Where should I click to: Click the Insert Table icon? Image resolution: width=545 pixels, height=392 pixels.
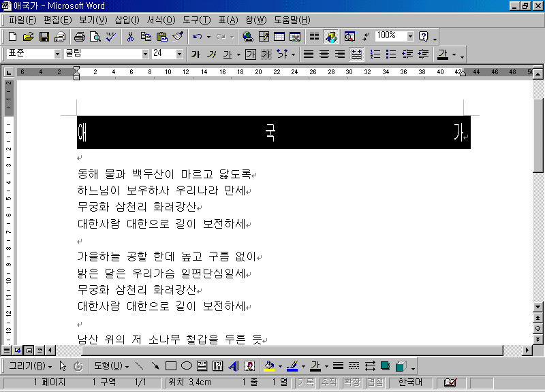(x=279, y=37)
